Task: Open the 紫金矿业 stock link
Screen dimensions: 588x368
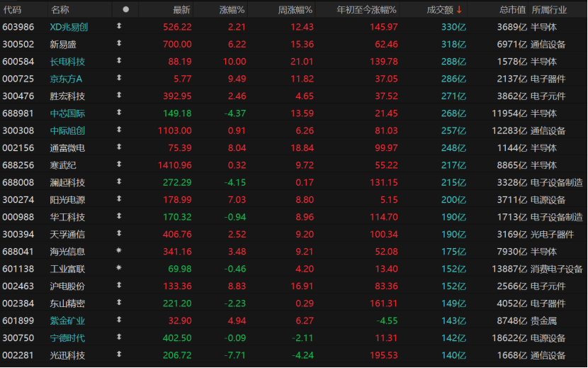Action: tap(67, 320)
